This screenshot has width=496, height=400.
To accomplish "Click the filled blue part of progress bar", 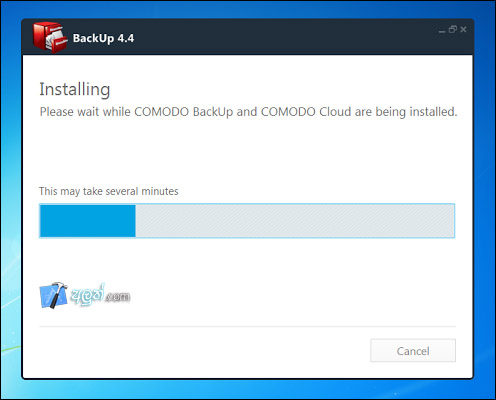I will pyautogui.click(x=88, y=221).
